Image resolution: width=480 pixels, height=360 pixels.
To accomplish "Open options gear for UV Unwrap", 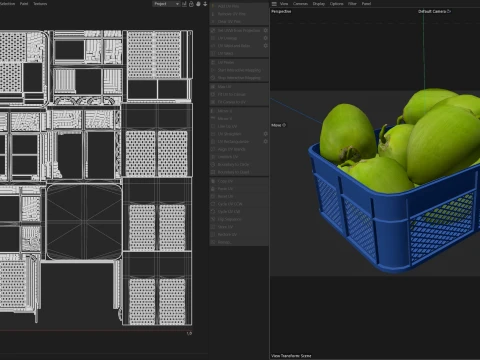I will tap(266, 38).
